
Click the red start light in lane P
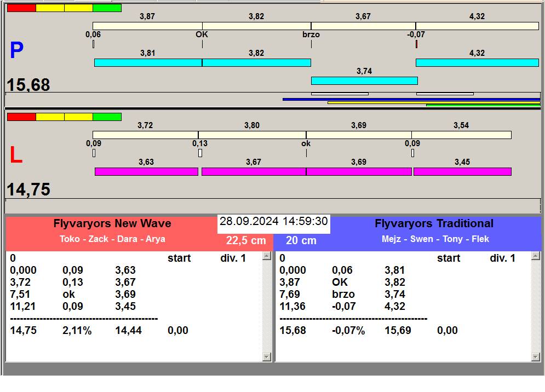point(21,8)
